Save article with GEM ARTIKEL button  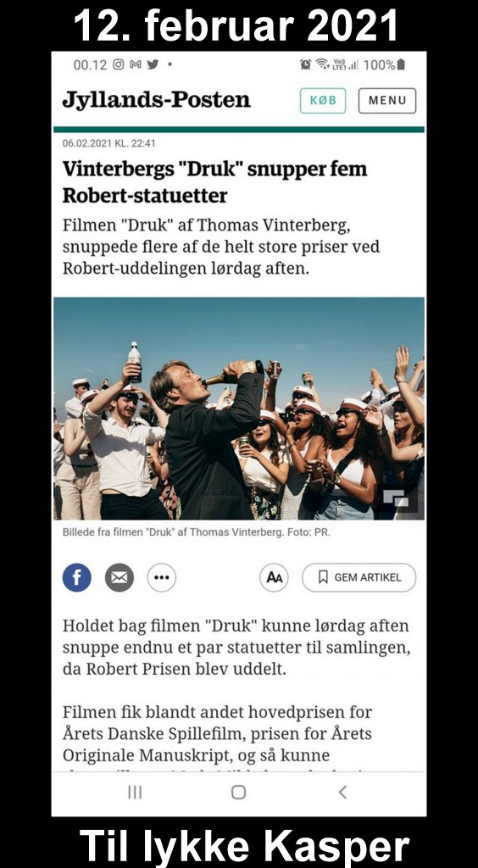pyautogui.click(x=359, y=577)
